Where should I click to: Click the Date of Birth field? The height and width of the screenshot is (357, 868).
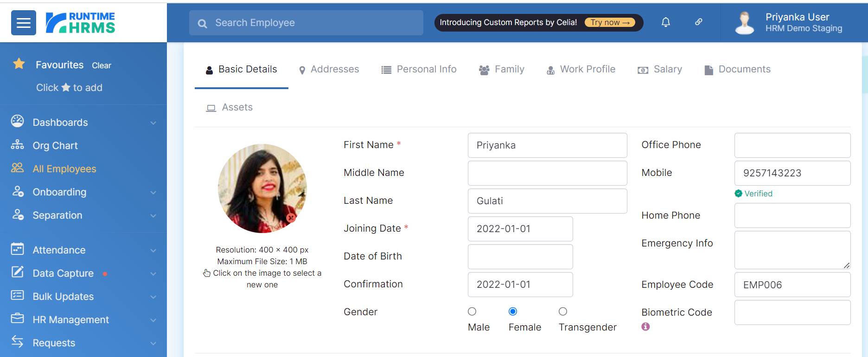tap(520, 257)
